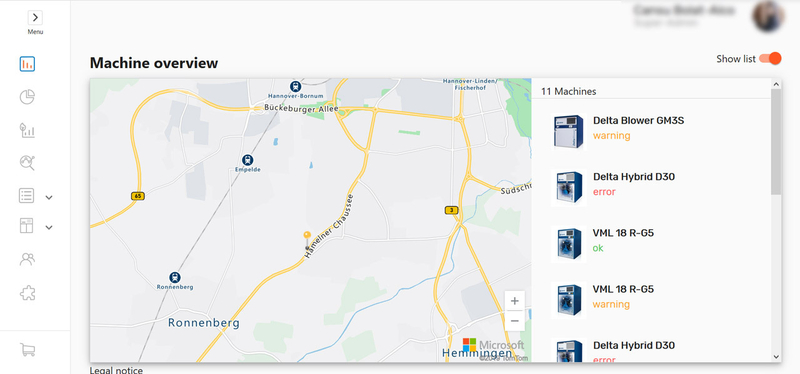Expand the sidebar Menu chevron
Image resolution: width=800 pixels, height=374 pixels.
pyautogui.click(x=35, y=17)
